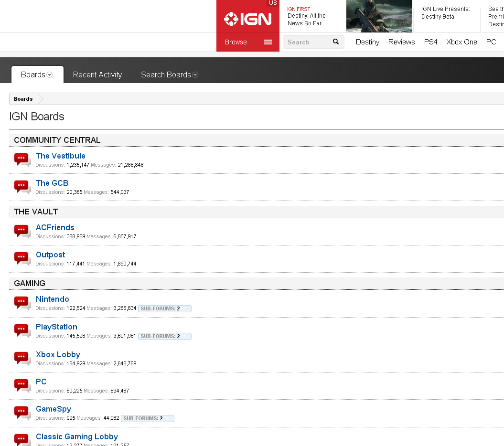Open the Outpost forum link
Image resolution: width=504 pixels, height=446 pixels.
(x=50, y=255)
